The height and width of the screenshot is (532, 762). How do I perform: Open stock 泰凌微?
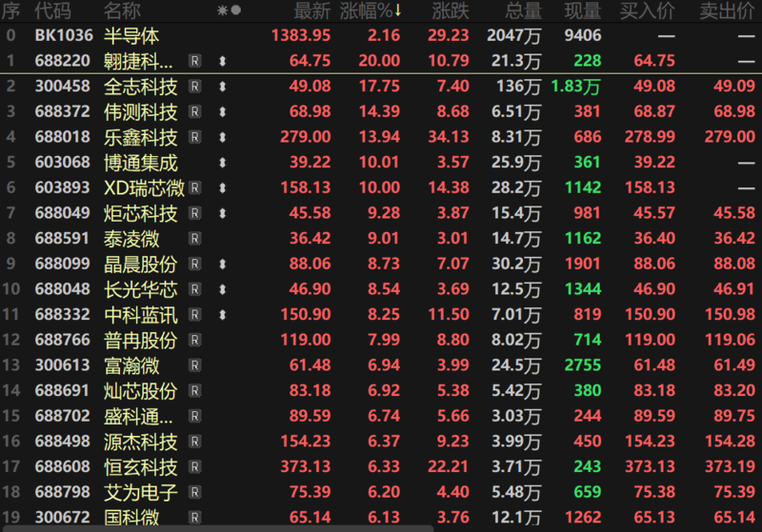point(131,238)
